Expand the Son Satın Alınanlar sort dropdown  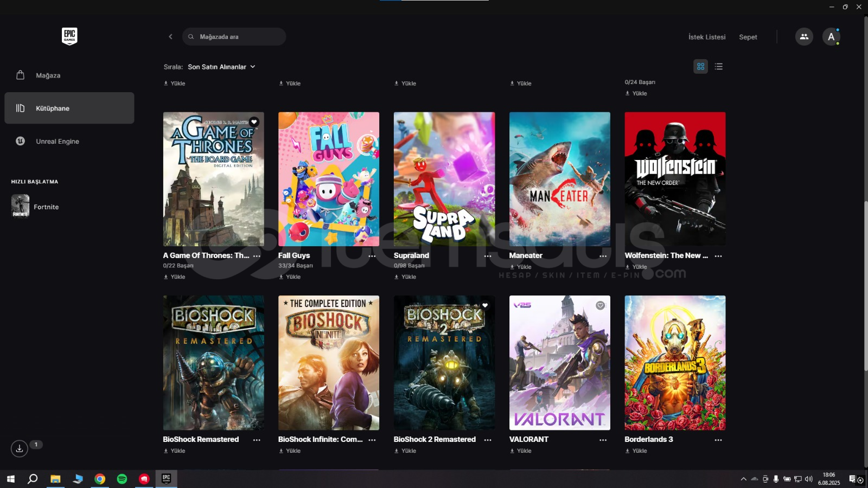221,67
